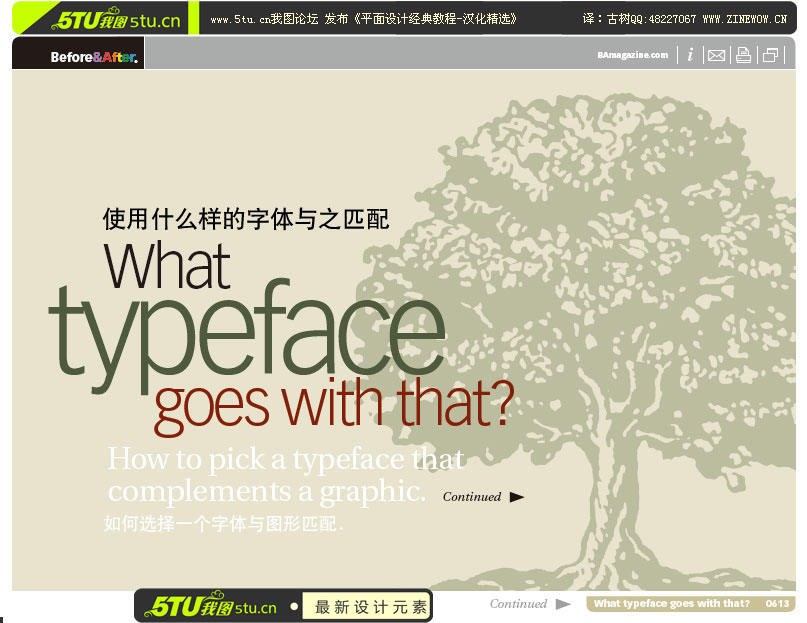The height and width of the screenshot is (623, 807).
Task: Click the black Continued arrow beside subtitle
Action: [517, 497]
